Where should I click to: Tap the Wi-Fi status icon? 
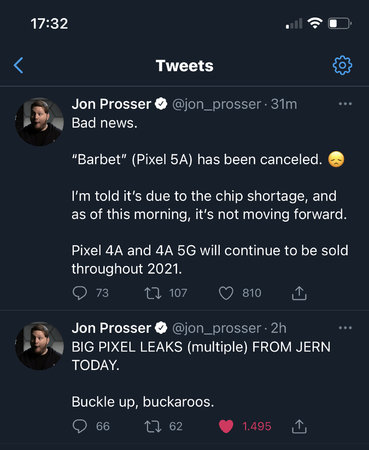pos(314,23)
